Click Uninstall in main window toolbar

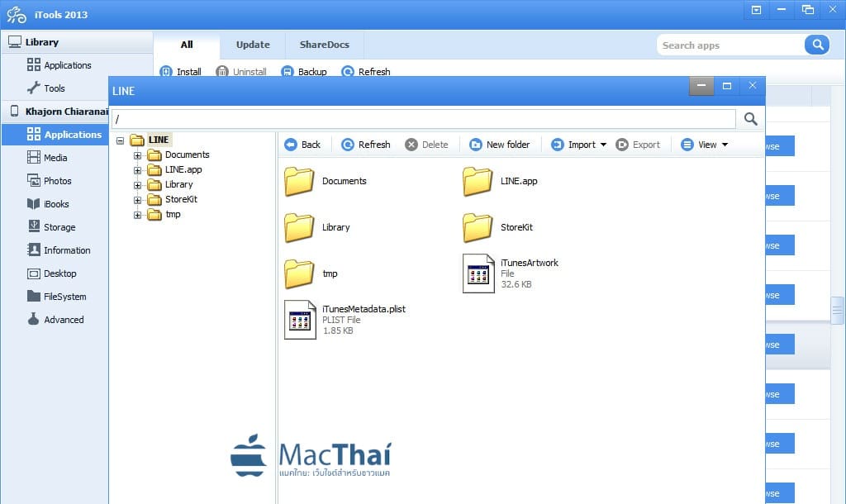(x=241, y=71)
